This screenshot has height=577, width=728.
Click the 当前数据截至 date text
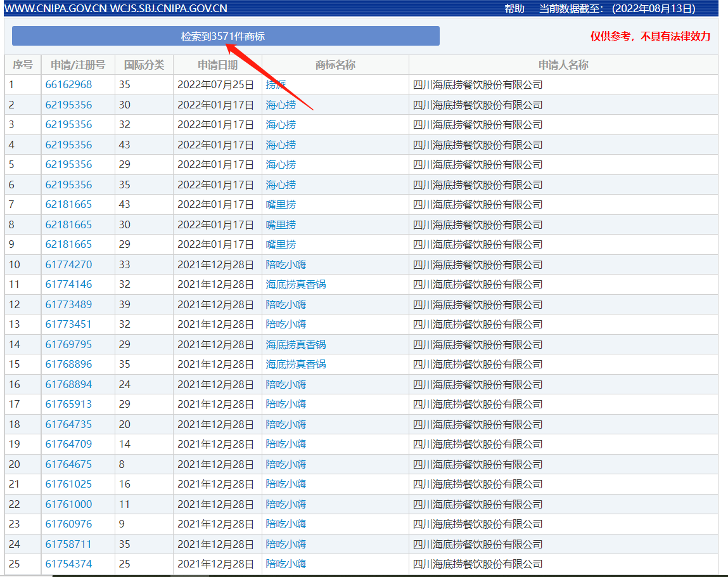click(617, 8)
